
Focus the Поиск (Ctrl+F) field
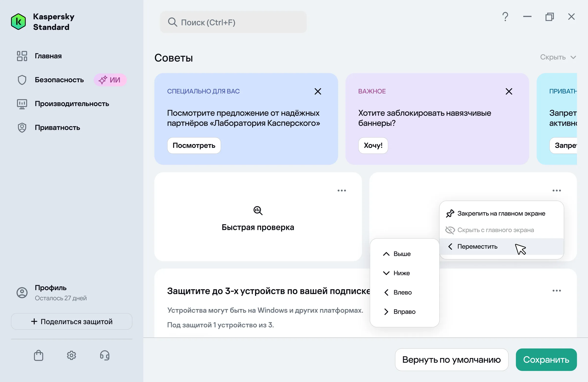click(233, 22)
